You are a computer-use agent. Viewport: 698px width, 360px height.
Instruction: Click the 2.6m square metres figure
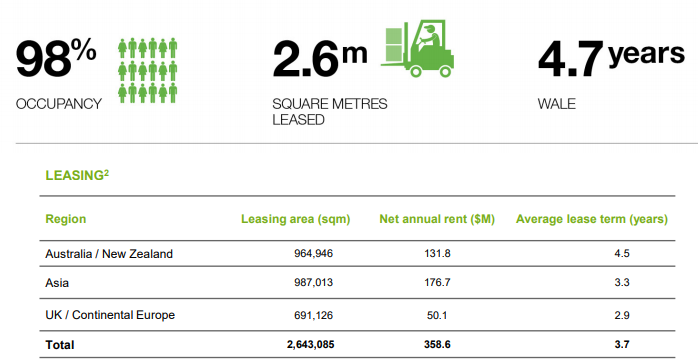coord(320,59)
